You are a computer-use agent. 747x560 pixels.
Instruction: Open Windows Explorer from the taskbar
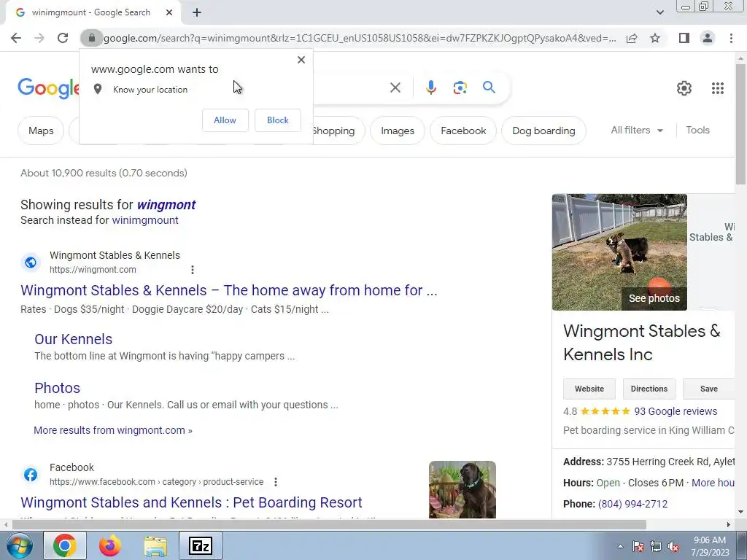click(155, 546)
